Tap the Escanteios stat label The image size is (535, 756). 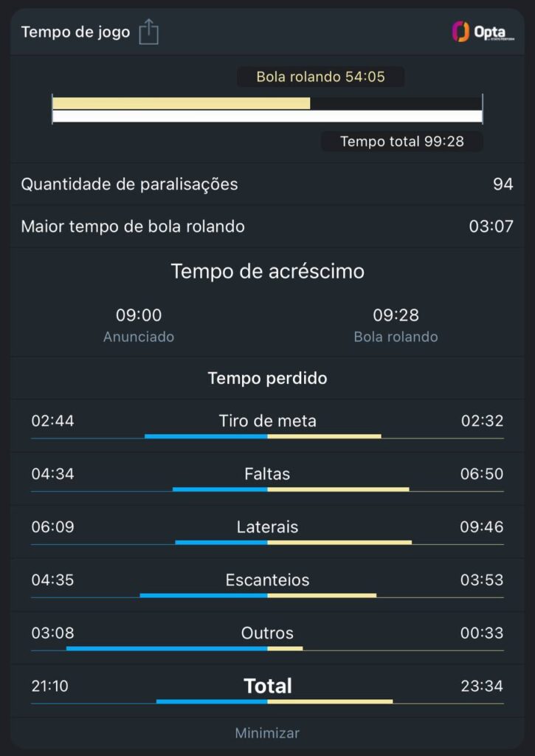pos(267,580)
